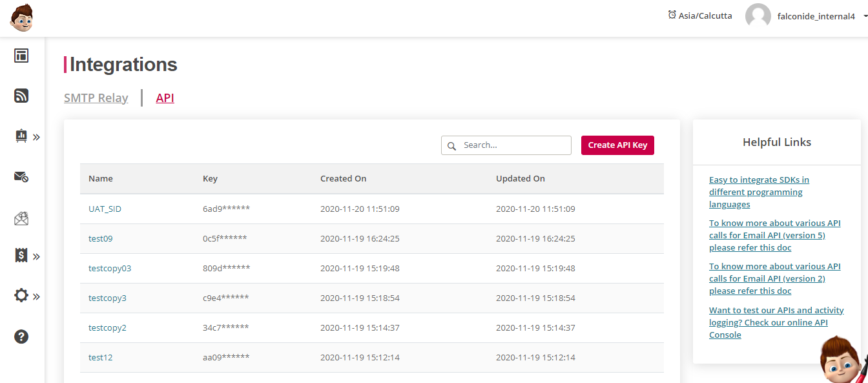Expand the billing submenu chevron
The height and width of the screenshot is (383, 868).
click(37, 256)
